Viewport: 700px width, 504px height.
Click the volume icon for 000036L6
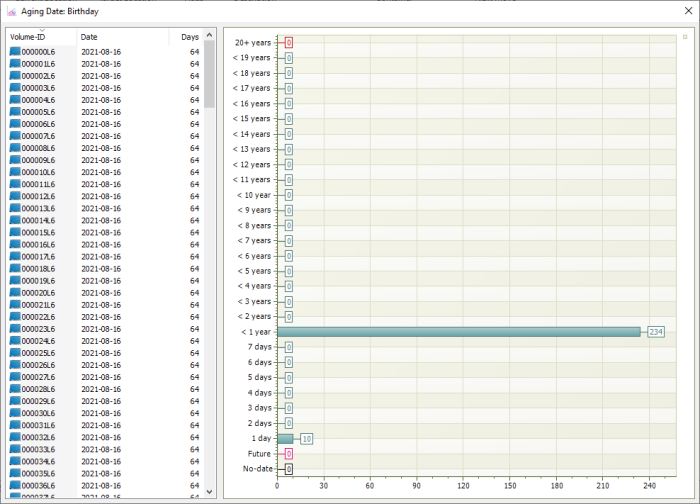pos(15,485)
